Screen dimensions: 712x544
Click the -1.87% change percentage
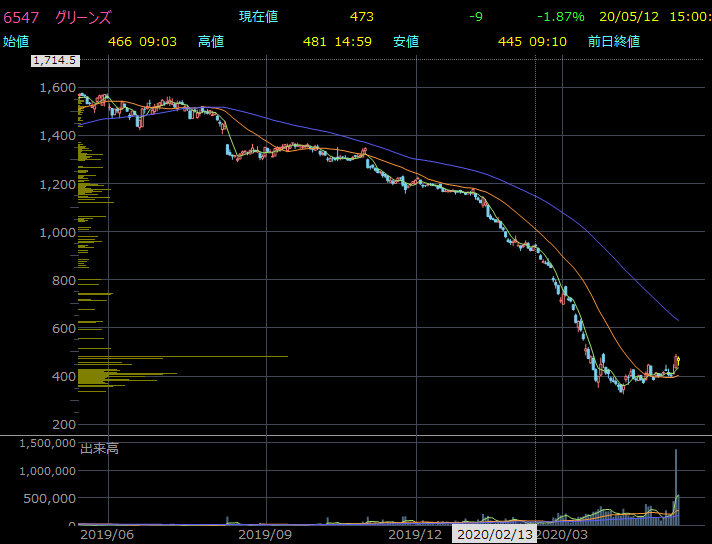[561, 17]
